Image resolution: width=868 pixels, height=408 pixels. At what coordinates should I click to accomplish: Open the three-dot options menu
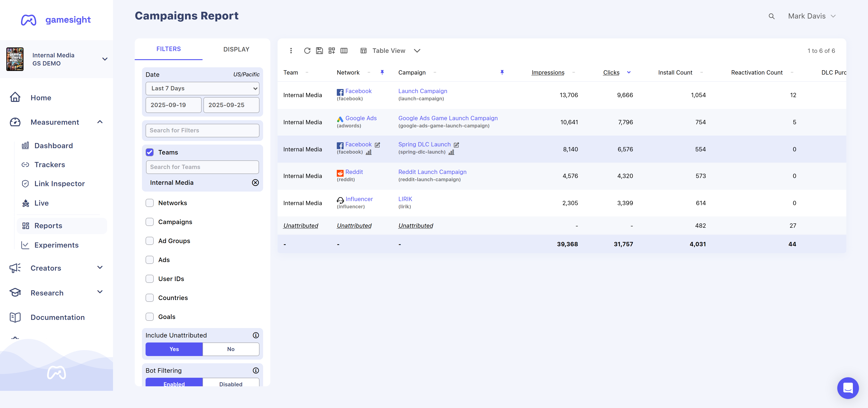point(291,51)
